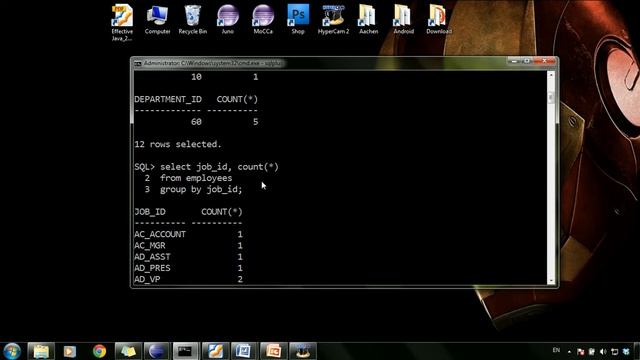Screen dimensions: 640x360
Task: Click the DEPARTMENT_ID column header
Action: pyautogui.click(x=168, y=99)
